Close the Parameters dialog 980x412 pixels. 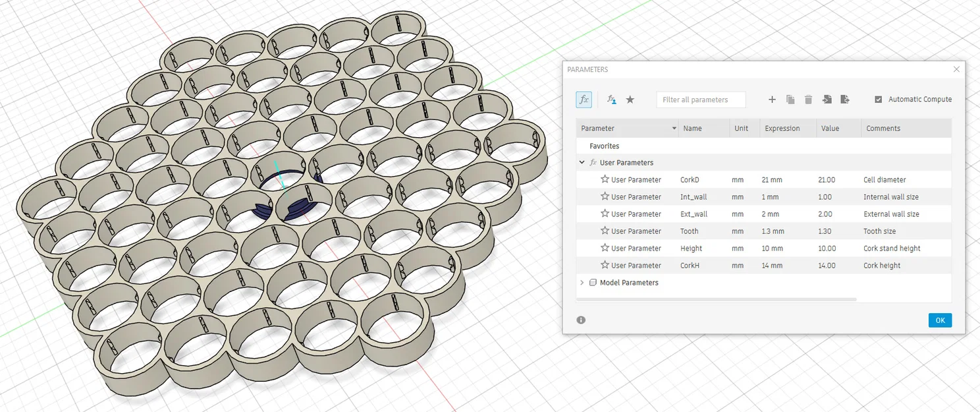pyautogui.click(x=956, y=69)
